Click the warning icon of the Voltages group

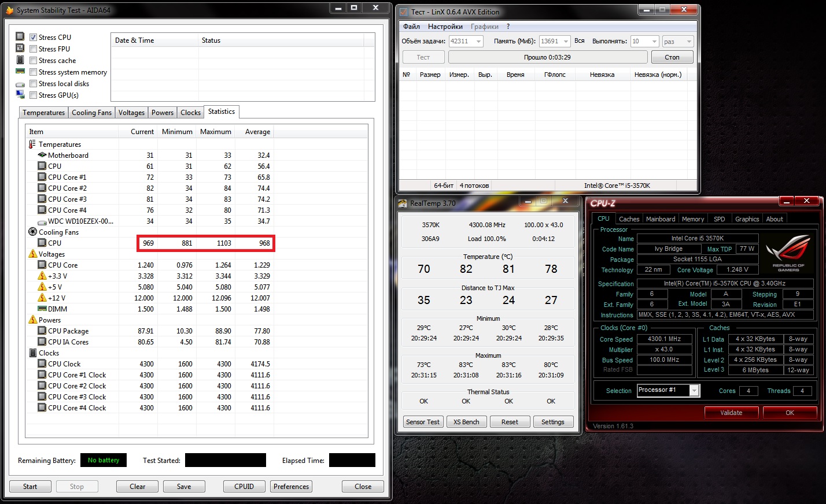(33, 254)
